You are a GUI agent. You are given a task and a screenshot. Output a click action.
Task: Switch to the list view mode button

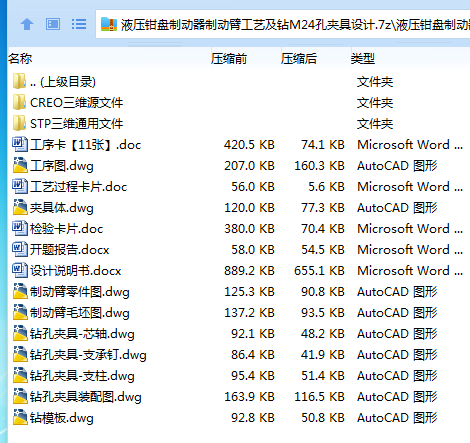[x=79, y=24]
